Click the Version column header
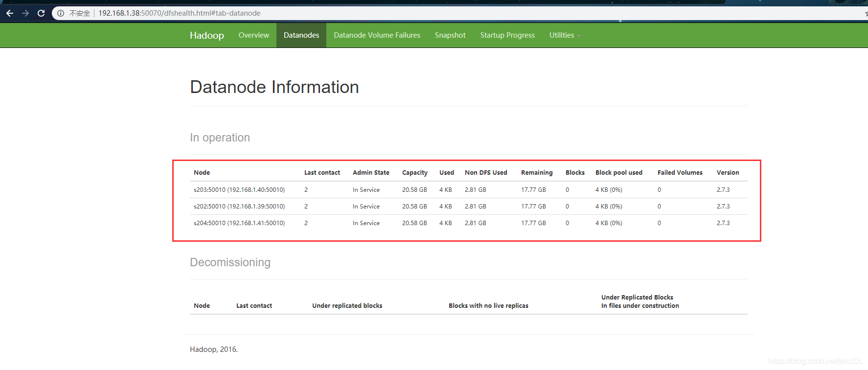868x370 pixels. (x=728, y=173)
